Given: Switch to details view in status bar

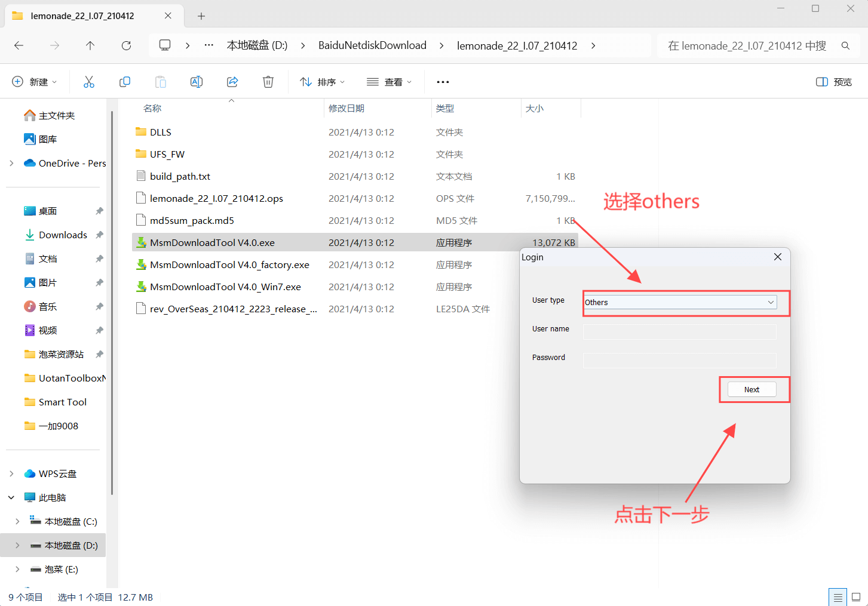Looking at the screenshot, I should tap(838, 597).
